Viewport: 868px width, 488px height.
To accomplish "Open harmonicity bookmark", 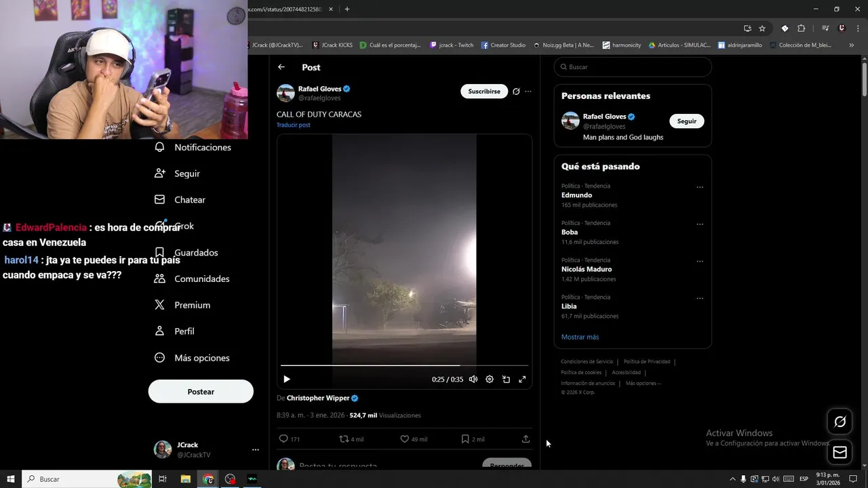I will pos(621,45).
